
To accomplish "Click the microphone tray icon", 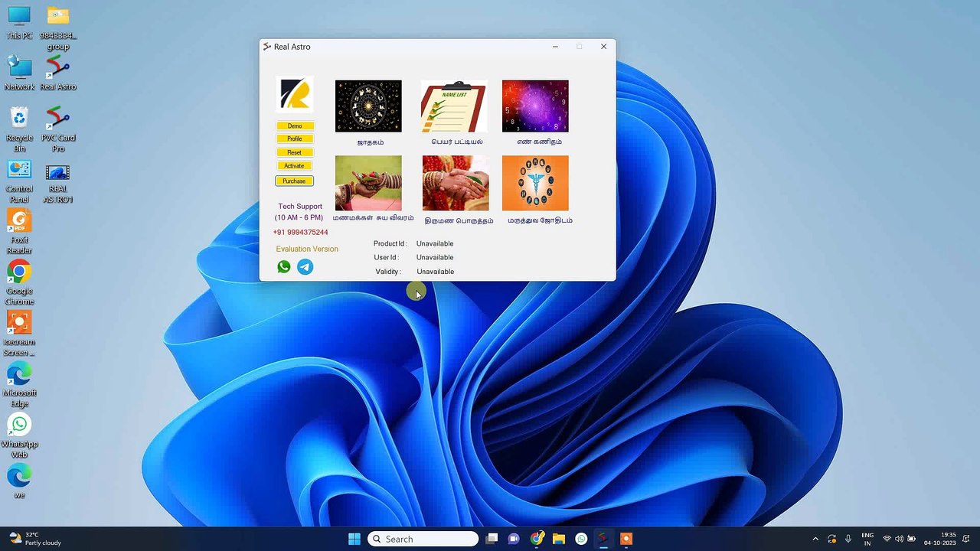I will point(848,539).
